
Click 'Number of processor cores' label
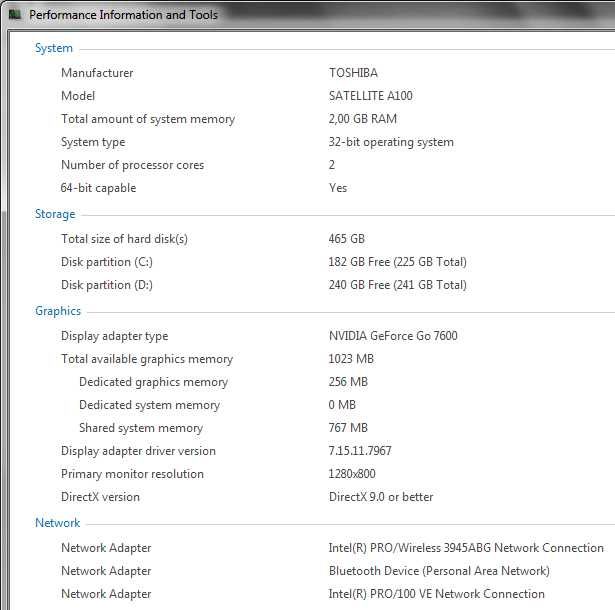[133, 165]
